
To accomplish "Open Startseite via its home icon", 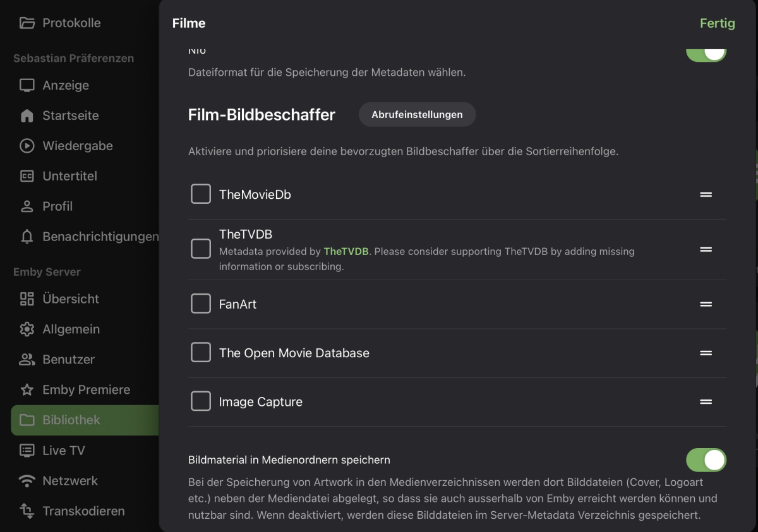I will [x=27, y=115].
